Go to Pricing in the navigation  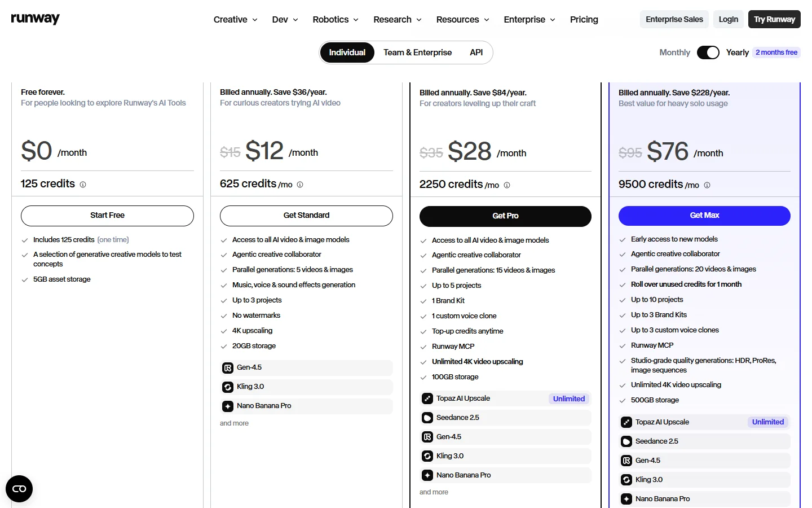click(584, 20)
